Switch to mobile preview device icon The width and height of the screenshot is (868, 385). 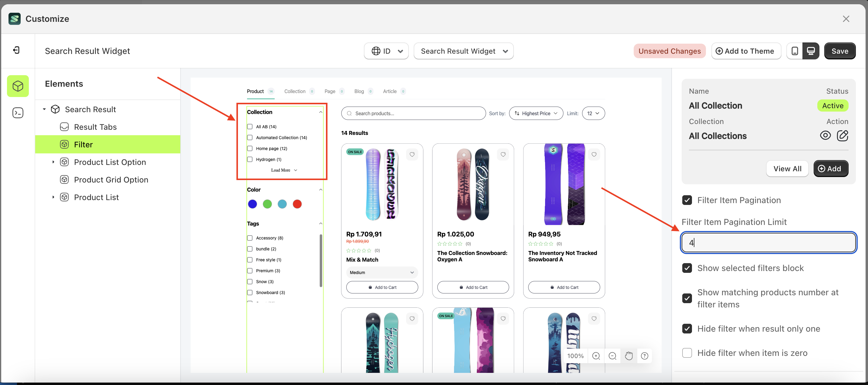click(795, 51)
